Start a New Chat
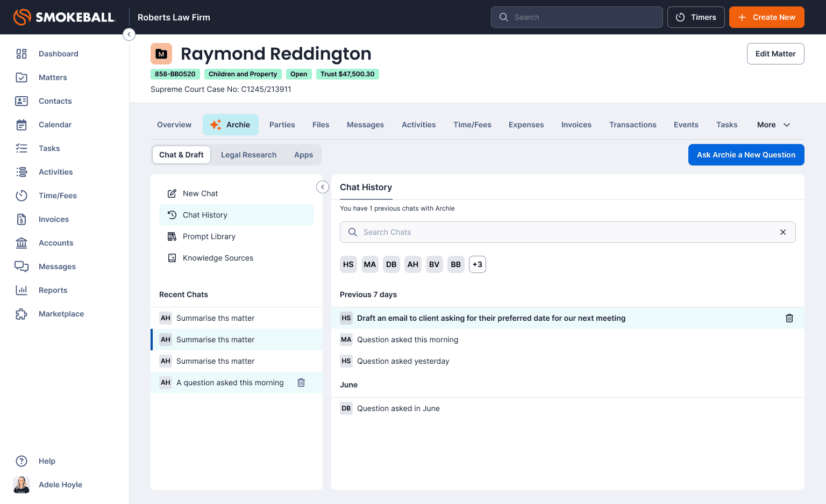826x504 pixels. click(237, 193)
